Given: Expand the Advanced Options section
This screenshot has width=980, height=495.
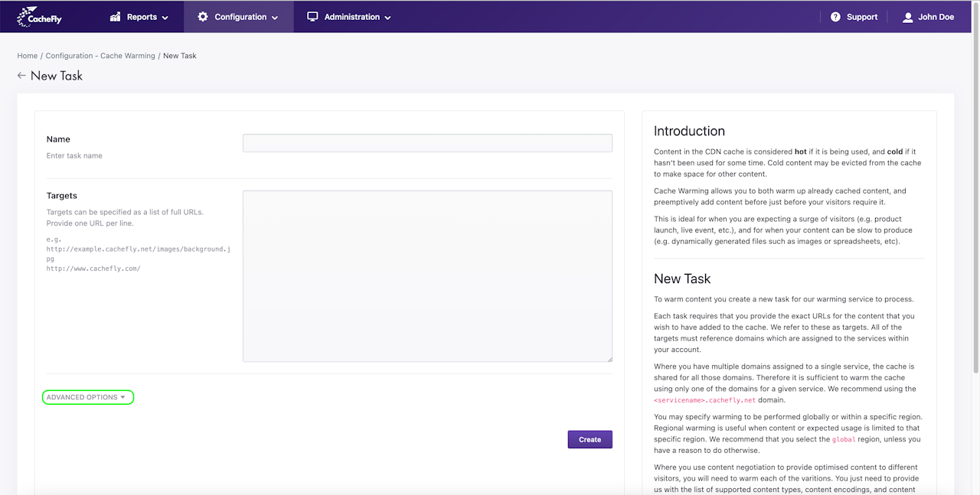Looking at the screenshot, I should click(x=87, y=397).
